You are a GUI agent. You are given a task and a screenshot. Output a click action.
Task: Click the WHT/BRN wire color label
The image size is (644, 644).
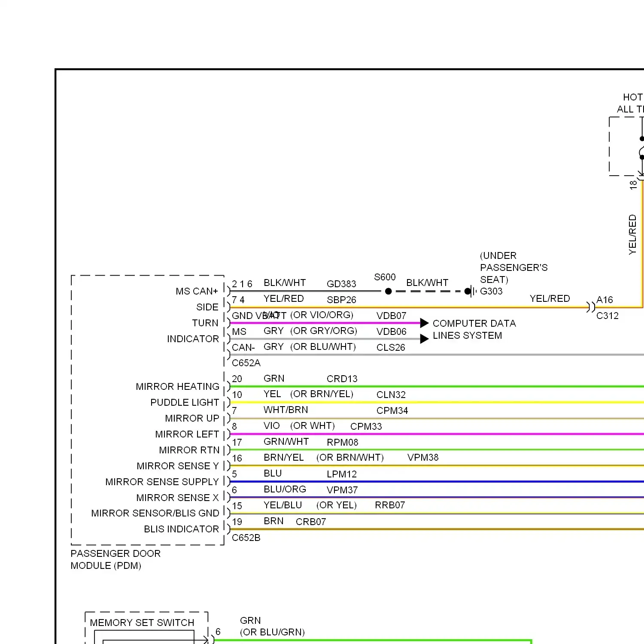286,410
